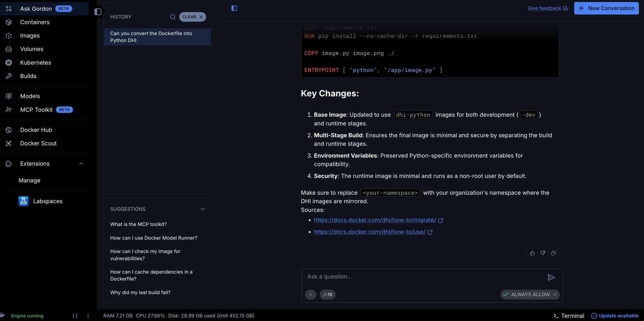The width and height of the screenshot is (644, 321).
Task: Start a New Conversation
Action: coord(606,8)
